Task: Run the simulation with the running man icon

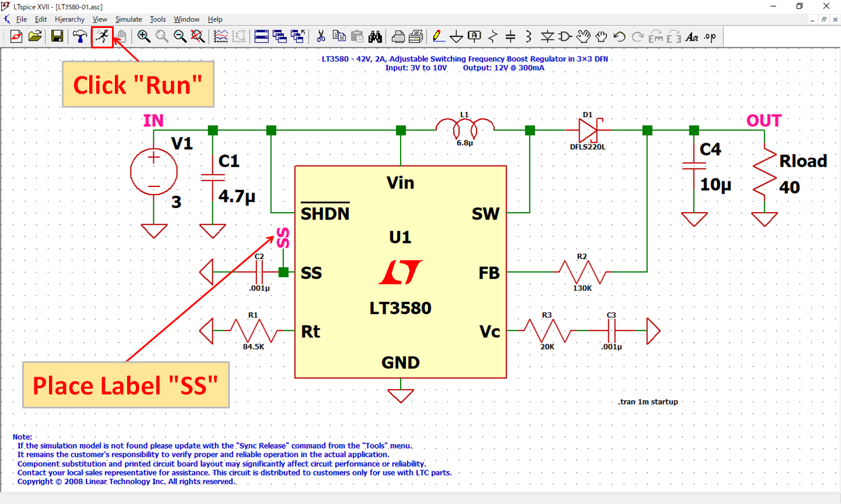Action: pos(102,37)
